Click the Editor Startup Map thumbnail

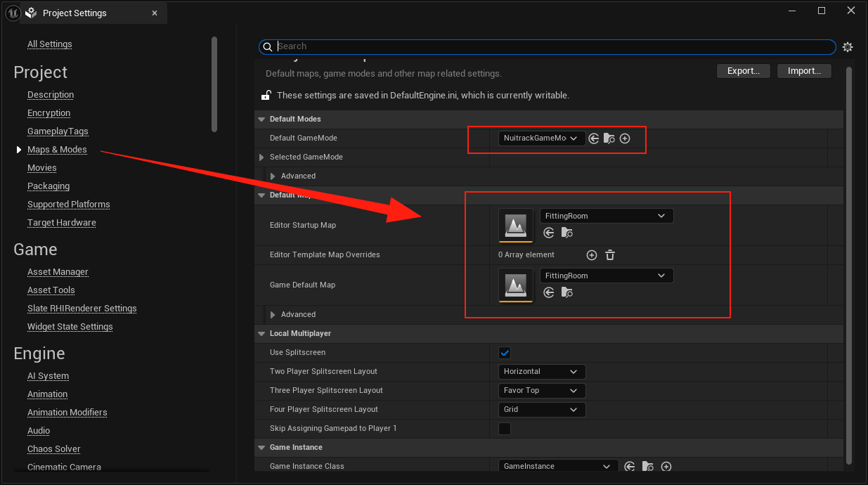click(516, 225)
